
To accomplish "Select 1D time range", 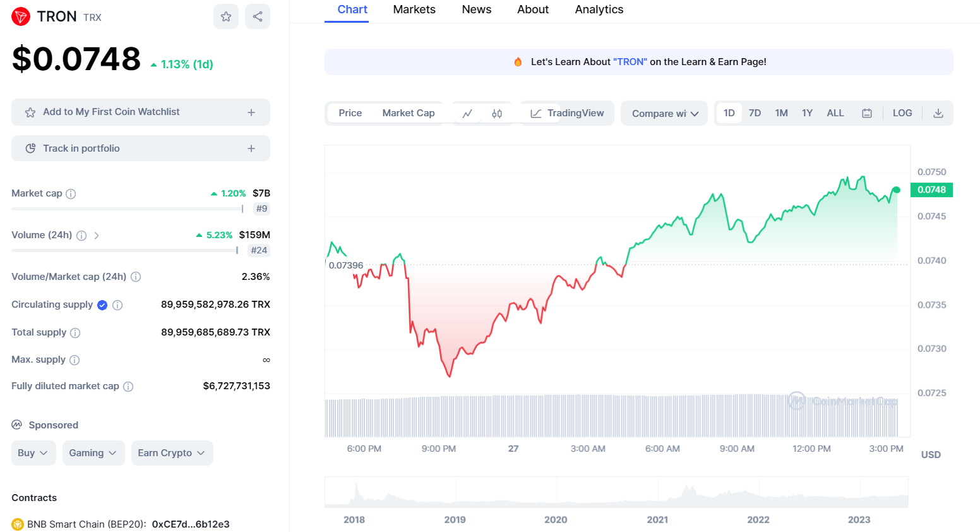I will 729,113.
